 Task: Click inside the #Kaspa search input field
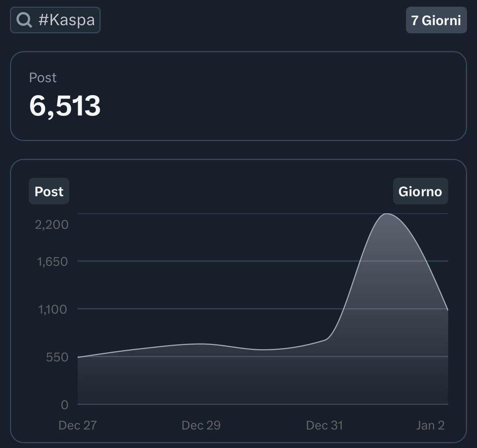(x=56, y=19)
